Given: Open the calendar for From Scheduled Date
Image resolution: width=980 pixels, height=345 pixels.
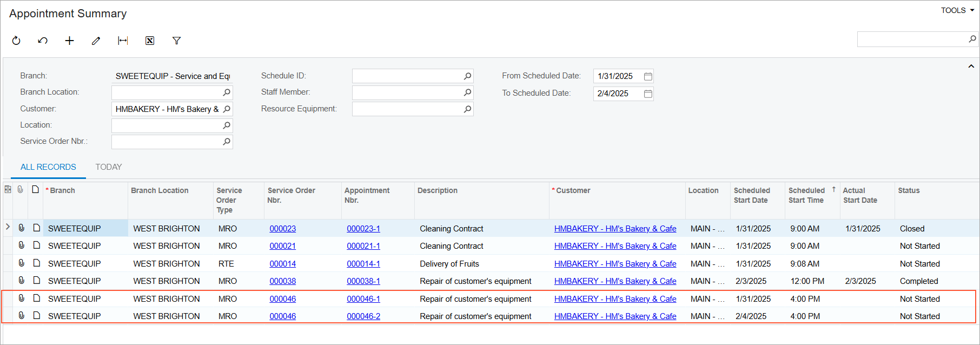Looking at the screenshot, I should [x=648, y=76].
